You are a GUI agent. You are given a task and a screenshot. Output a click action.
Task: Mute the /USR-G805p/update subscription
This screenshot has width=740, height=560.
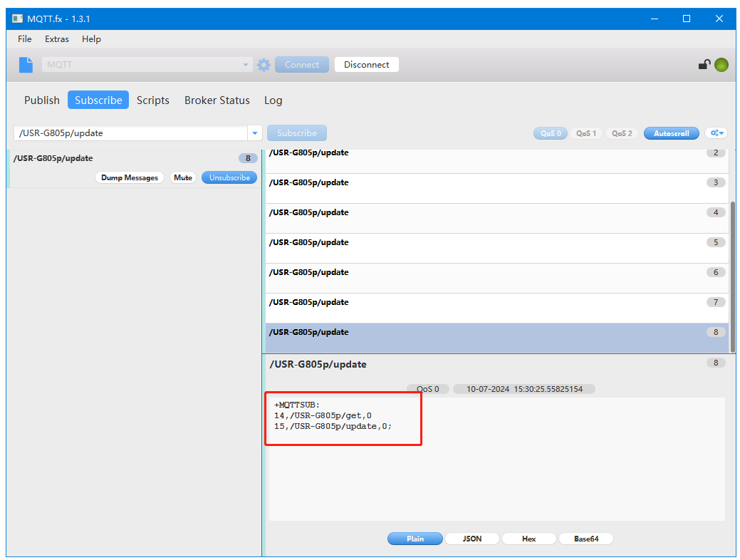(x=183, y=178)
